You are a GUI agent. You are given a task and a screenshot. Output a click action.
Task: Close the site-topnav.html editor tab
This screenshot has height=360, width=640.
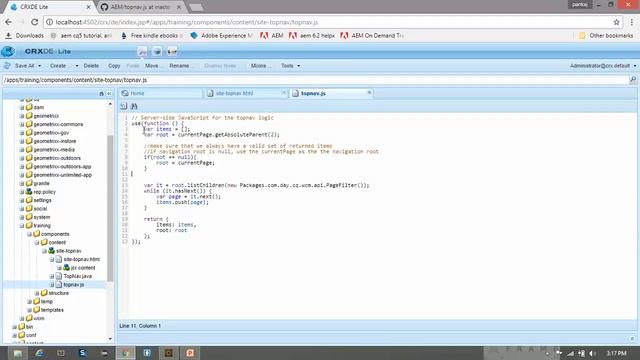pos(284,93)
